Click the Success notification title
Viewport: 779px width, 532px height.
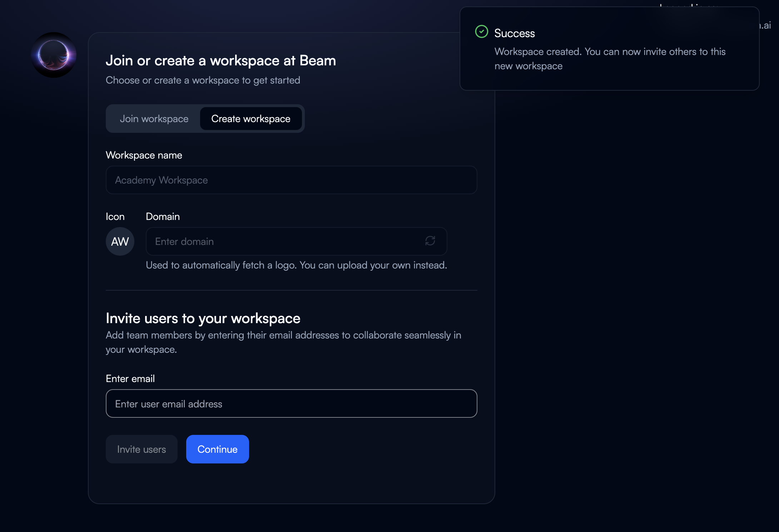click(x=514, y=33)
